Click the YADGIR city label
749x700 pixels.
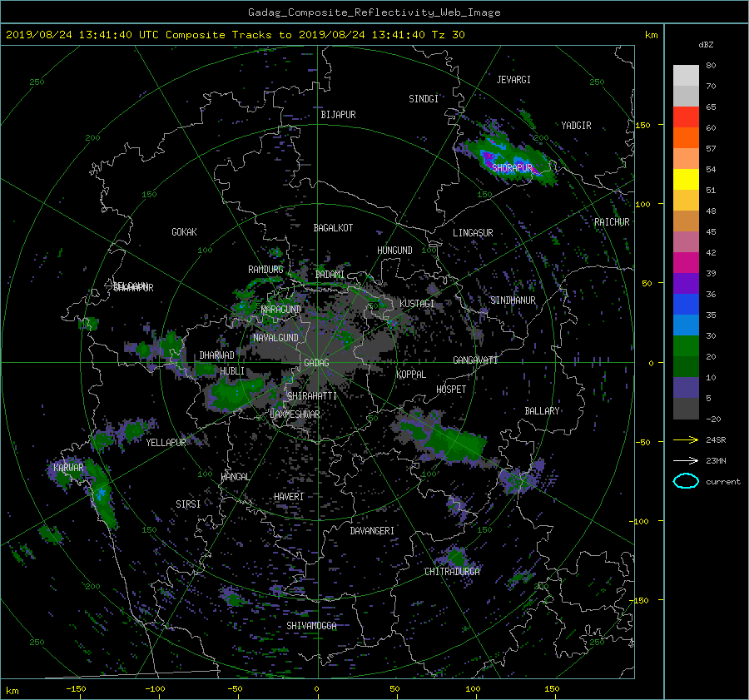(x=576, y=126)
